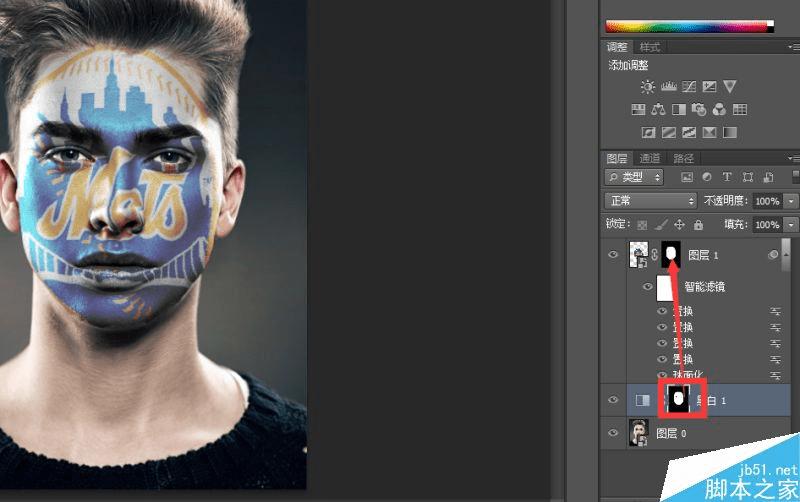Add a Selective Color adjustment
This screenshot has width=800, height=502.
coord(709,133)
